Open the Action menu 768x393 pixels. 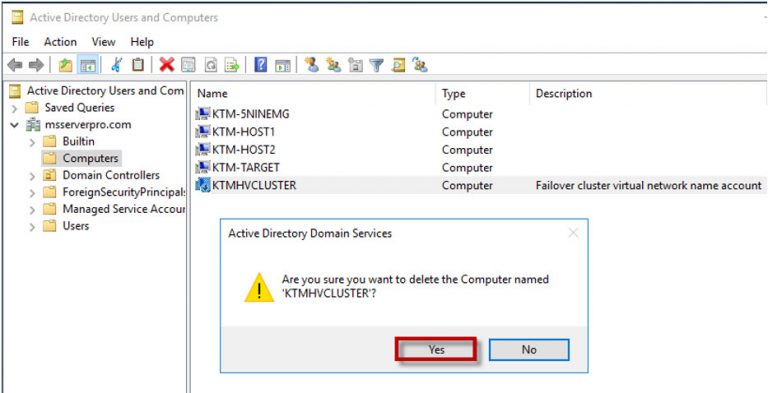(60, 42)
